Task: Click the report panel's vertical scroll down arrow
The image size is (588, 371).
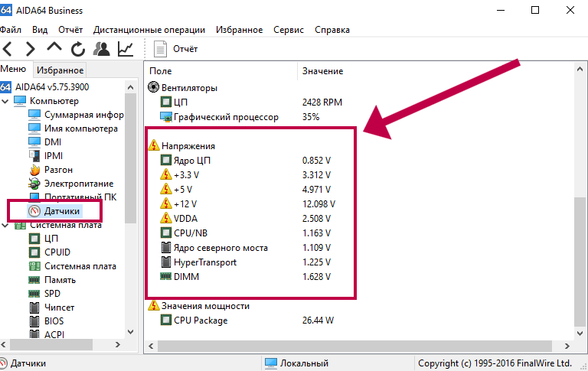Action: (580, 333)
